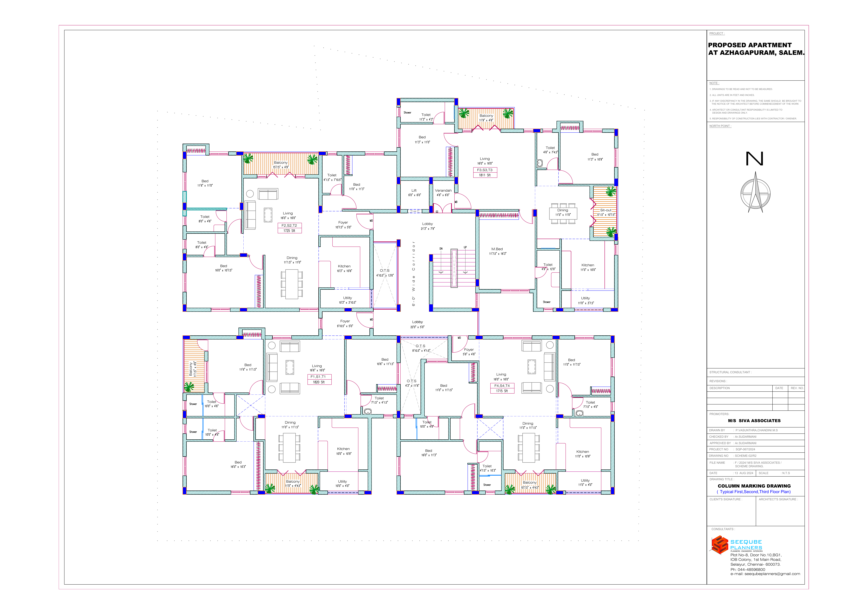868x614 pixels.
Task: Click the 'STRUCTURAL CONSULTANT :' label
Action: [730, 372]
